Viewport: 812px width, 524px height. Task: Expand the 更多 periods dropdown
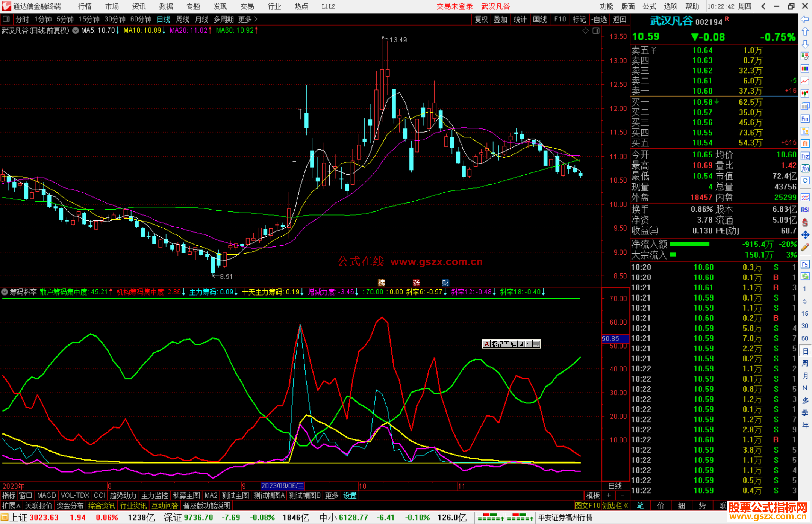[247, 19]
